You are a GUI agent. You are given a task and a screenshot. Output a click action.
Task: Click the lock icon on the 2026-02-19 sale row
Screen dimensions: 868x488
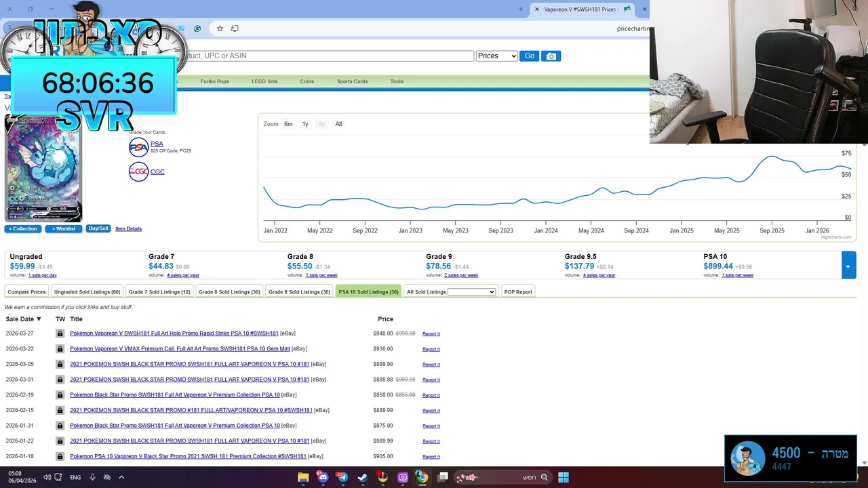coord(60,395)
